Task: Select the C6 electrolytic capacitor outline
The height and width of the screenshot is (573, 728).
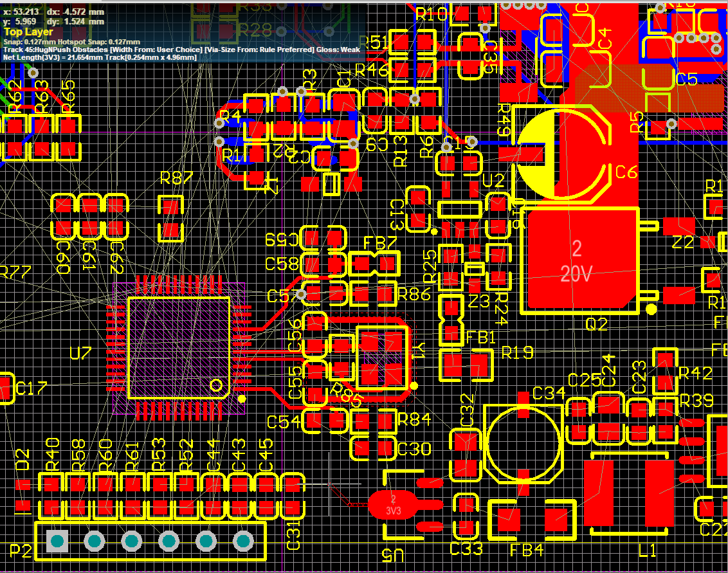Action: point(561,154)
